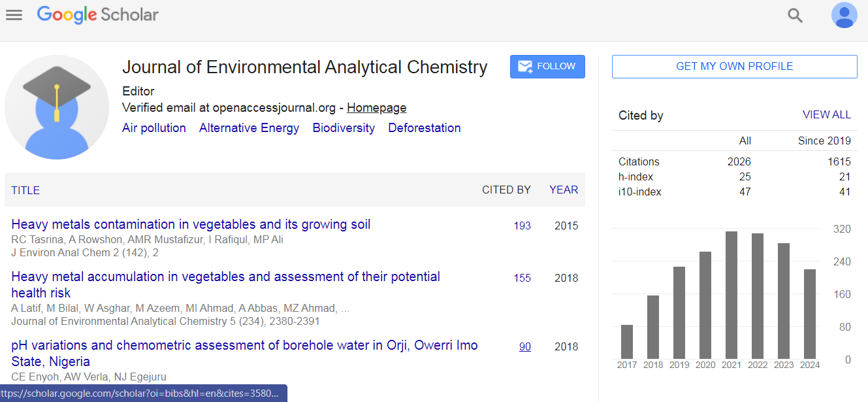Viewport: 868px width, 402px height.
Task: Sort articles by Title column header
Action: [x=25, y=190]
